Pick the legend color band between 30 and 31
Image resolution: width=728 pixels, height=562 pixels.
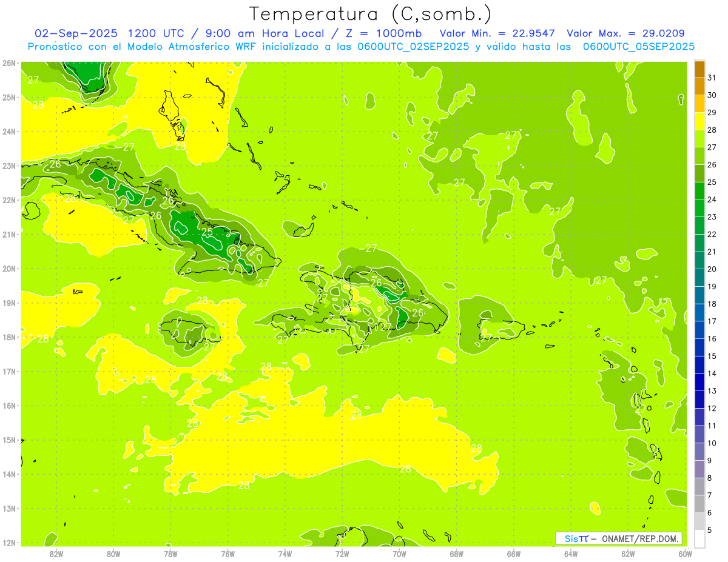pos(699,87)
